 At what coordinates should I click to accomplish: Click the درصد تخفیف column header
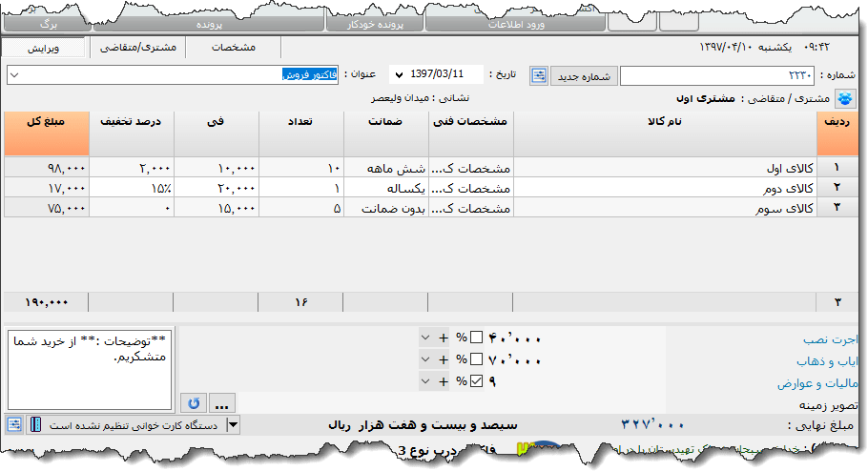click(132, 133)
